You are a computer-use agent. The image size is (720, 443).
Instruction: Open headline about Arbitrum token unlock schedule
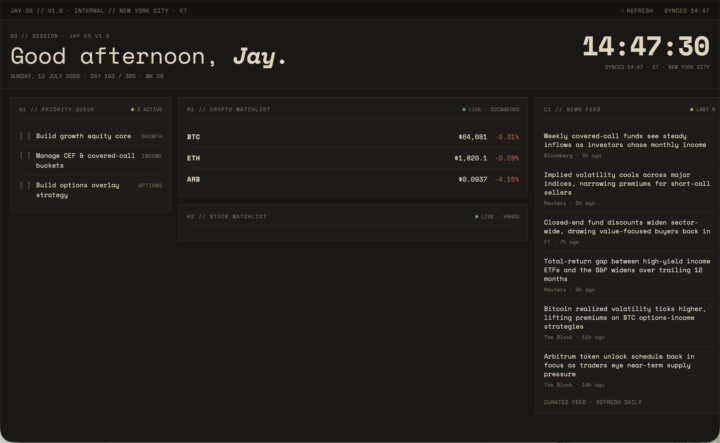click(x=619, y=365)
